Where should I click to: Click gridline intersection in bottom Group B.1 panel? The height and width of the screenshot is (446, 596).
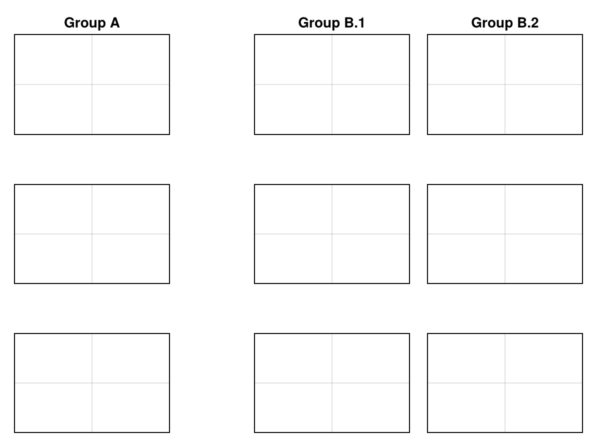(x=332, y=383)
